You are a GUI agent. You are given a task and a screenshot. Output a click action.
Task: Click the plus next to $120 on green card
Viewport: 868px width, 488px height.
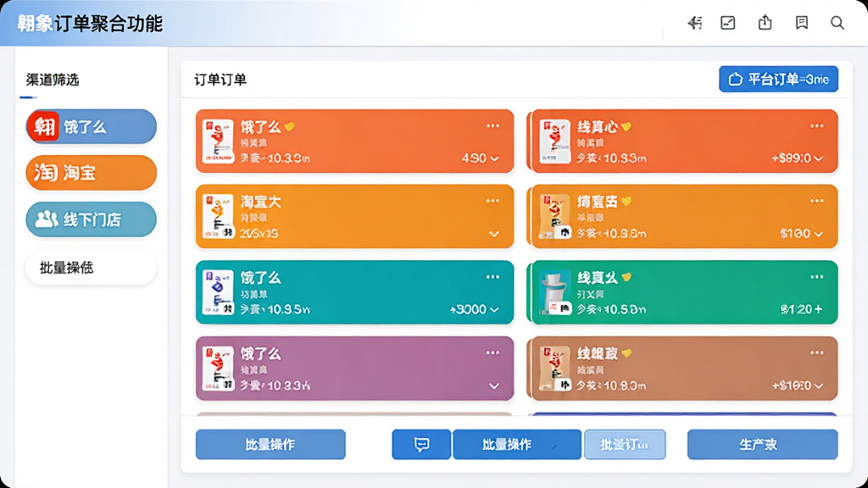(x=819, y=309)
